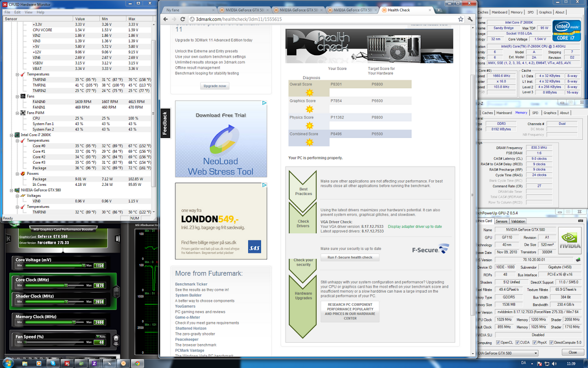The image size is (588, 368).
Task: Open the Windows Start menu
Action: [8, 363]
